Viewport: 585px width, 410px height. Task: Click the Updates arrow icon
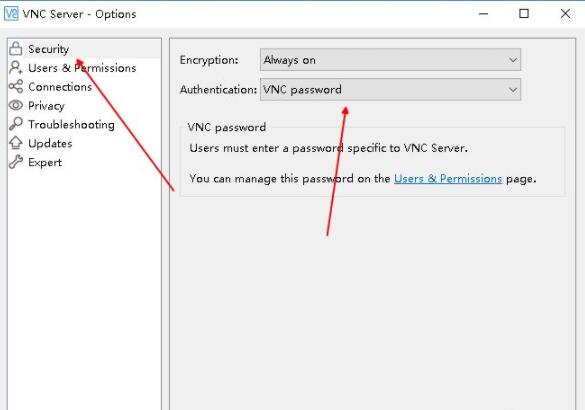(x=16, y=143)
